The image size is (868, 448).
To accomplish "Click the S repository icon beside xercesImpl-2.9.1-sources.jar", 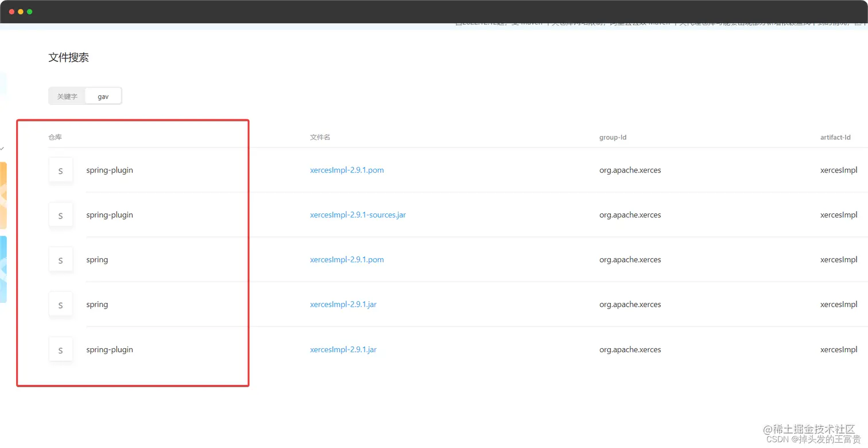I will tap(61, 215).
